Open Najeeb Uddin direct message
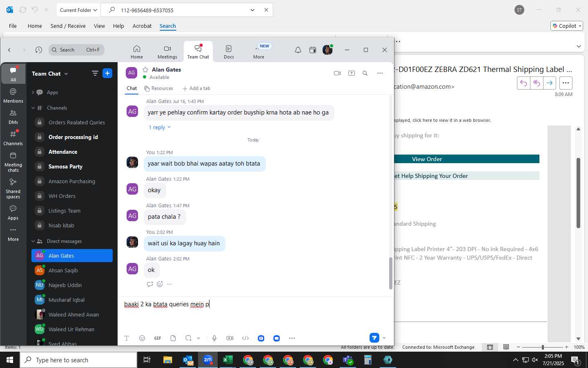The image size is (588, 368). 72,285
